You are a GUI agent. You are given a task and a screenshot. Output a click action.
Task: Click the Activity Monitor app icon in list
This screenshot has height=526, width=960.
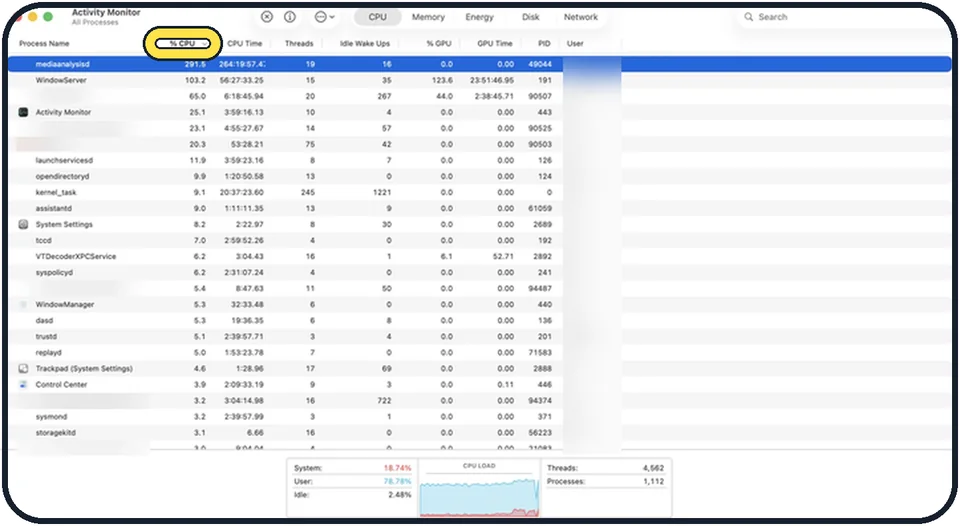(x=23, y=112)
